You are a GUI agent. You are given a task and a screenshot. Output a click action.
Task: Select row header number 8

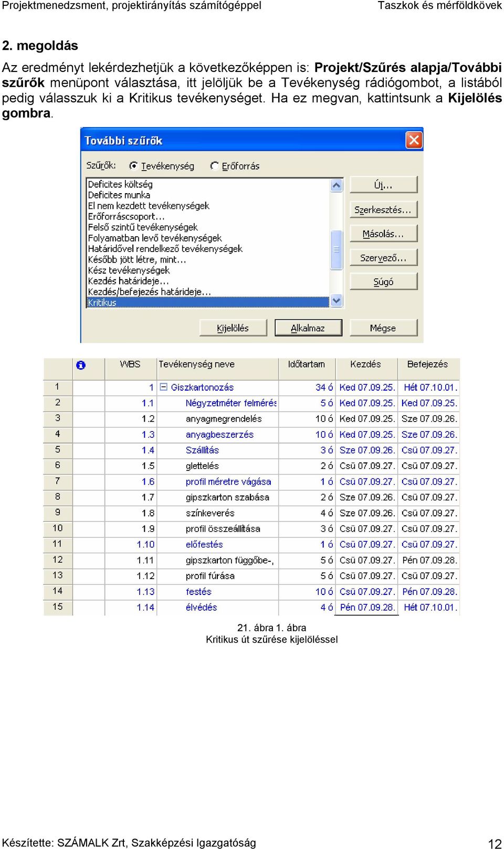pos(58,497)
